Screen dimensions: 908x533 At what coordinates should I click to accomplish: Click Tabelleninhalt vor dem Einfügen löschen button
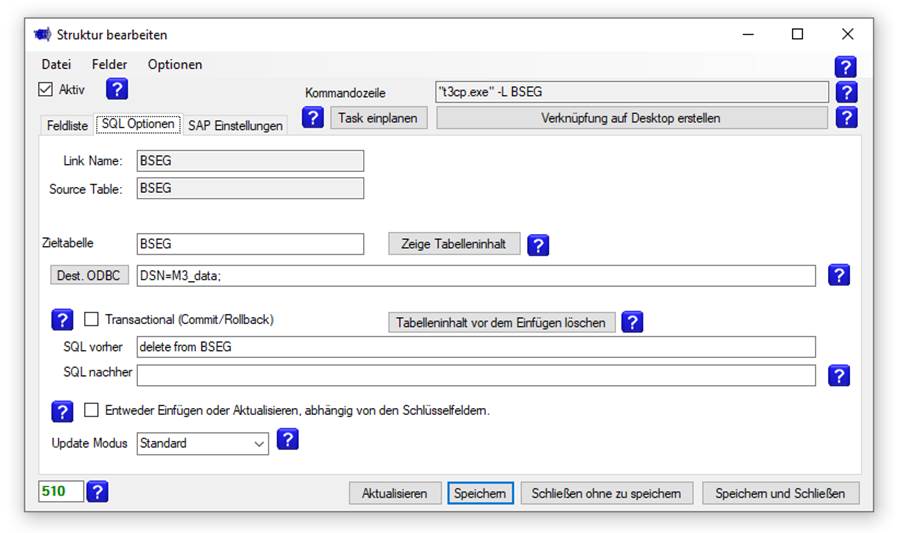click(x=501, y=323)
